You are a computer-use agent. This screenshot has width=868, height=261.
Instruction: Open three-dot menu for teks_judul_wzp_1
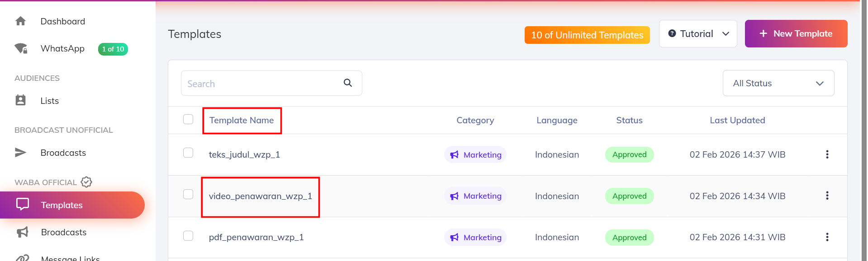(827, 154)
